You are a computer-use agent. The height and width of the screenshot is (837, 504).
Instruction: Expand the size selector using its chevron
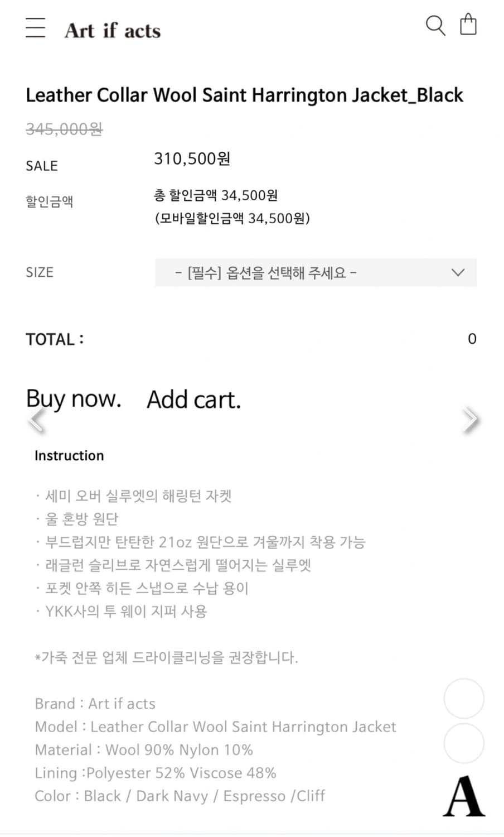pos(458,273)
